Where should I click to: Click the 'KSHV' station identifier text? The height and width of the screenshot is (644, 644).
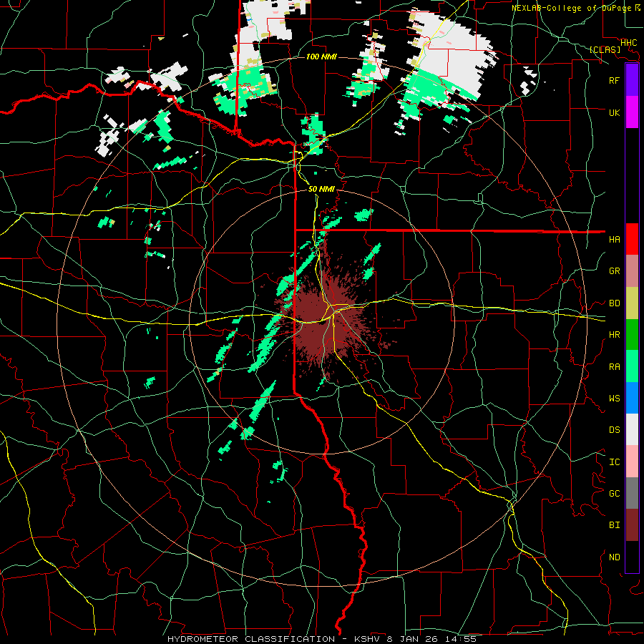[369, 639]
